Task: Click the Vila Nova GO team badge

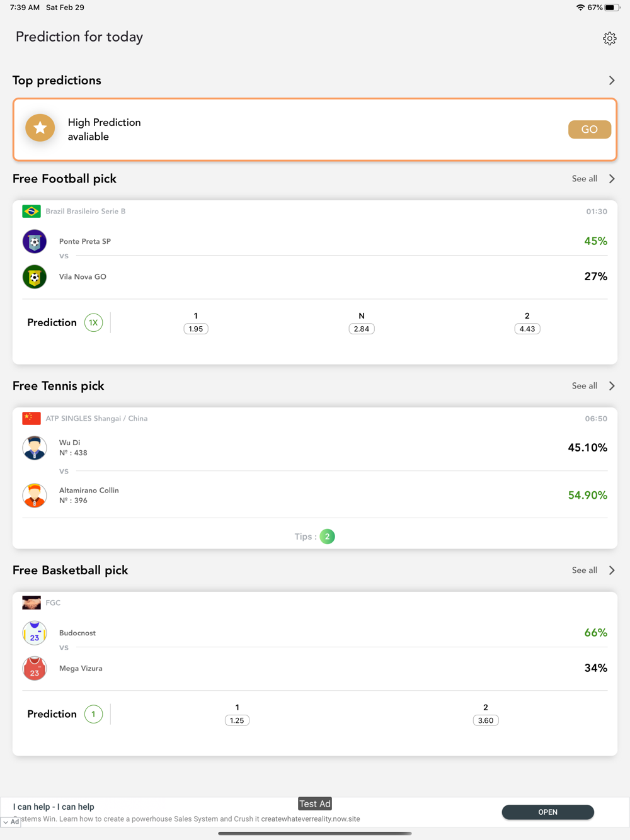Action: click(x=35, y=276)
